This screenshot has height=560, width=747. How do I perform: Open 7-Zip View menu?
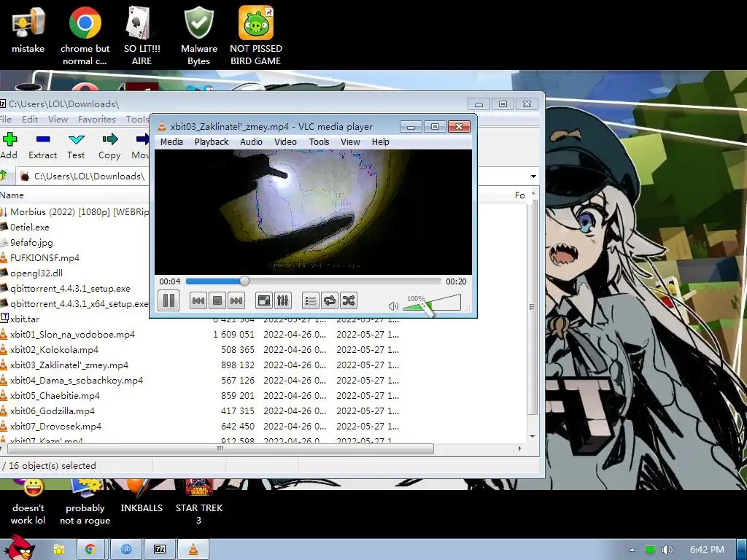pos(58,119)
